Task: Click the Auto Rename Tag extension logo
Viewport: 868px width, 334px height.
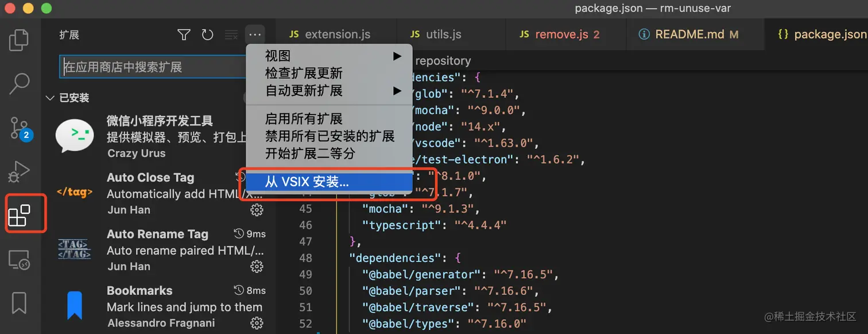Action: tap(75, 249)
